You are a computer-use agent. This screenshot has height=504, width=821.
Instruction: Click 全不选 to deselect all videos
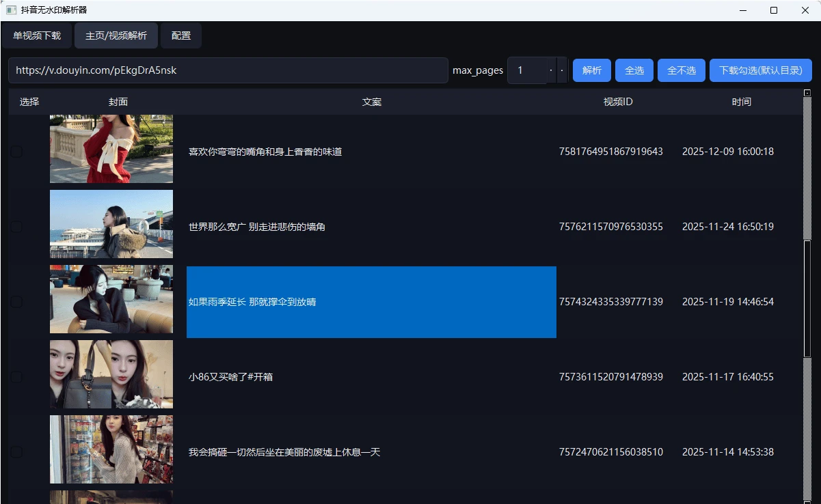coord(681,70)
